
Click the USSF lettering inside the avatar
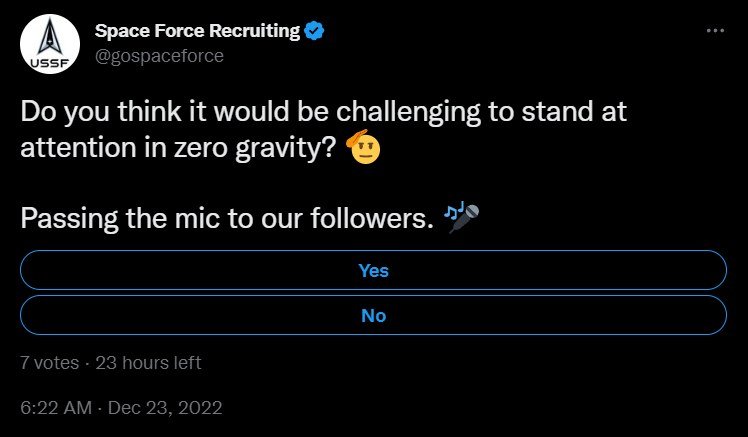[50, 63]
